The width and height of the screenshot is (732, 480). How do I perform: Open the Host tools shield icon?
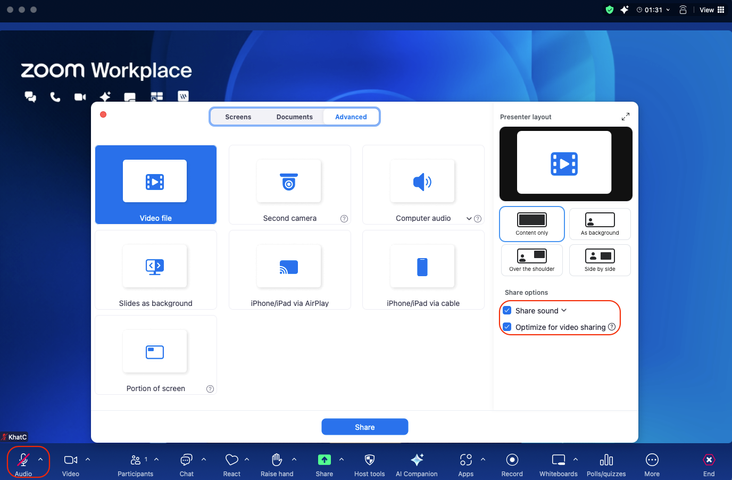[x=369, y=460]
